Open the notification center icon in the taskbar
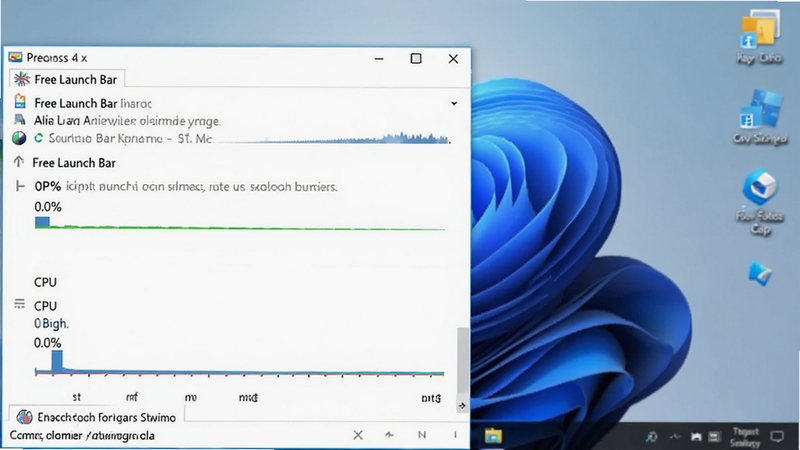The width and height of the screenshot is (800, 450). tap(777, 437)
